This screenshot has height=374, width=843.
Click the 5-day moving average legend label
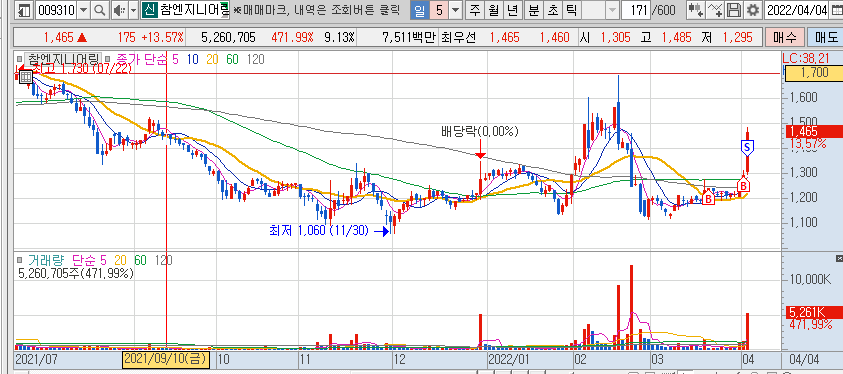(x=176, y=59)
